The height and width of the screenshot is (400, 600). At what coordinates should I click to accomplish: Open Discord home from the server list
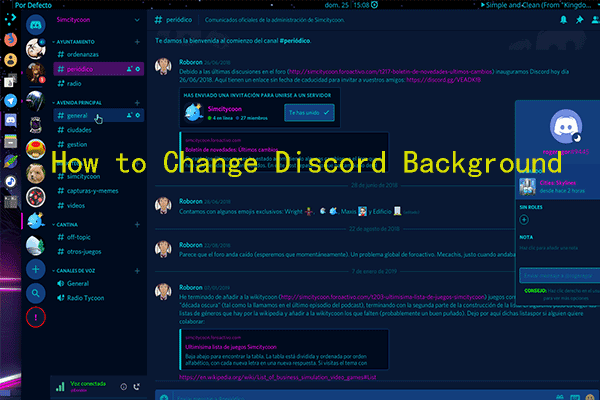(36, 25)
